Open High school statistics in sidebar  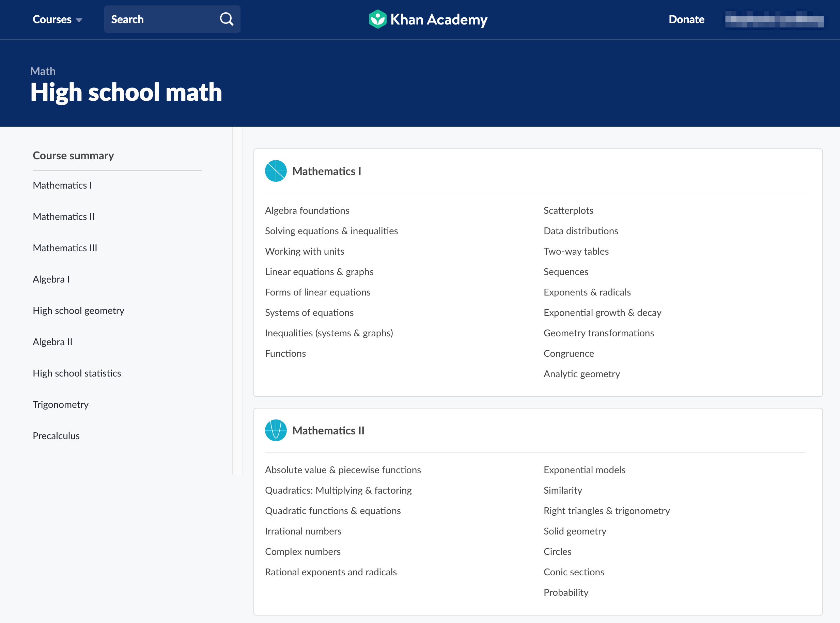pos(77,373)
